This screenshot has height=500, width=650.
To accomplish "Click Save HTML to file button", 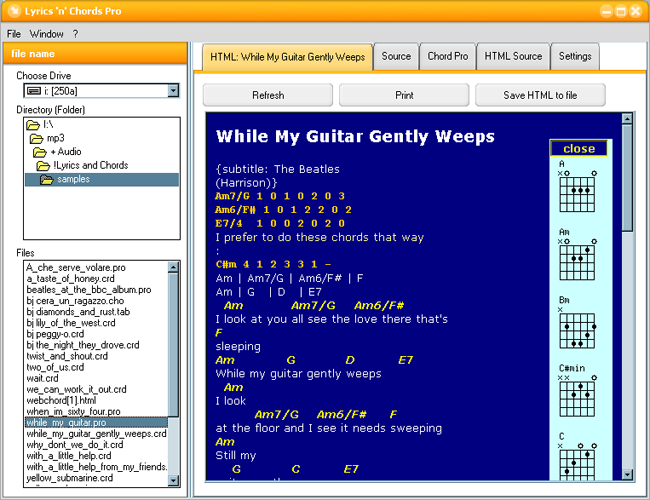I will pyautogui.click(x=540, y=95).
